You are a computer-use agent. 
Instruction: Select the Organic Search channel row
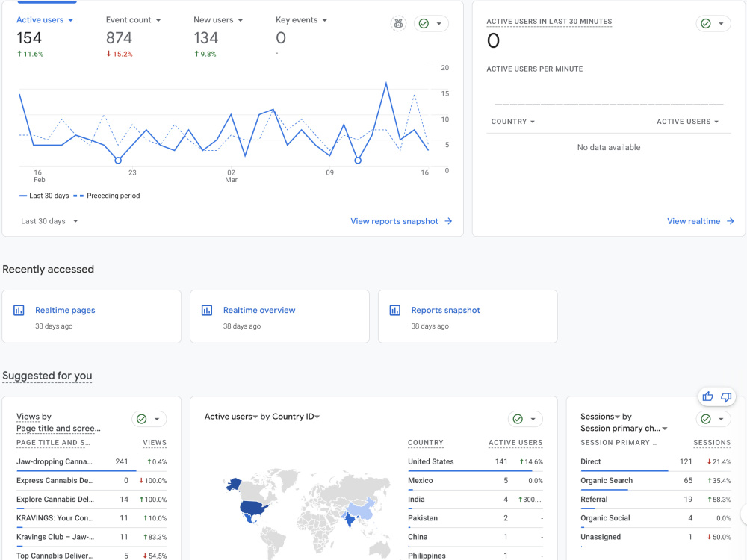[x=655, y=480]
